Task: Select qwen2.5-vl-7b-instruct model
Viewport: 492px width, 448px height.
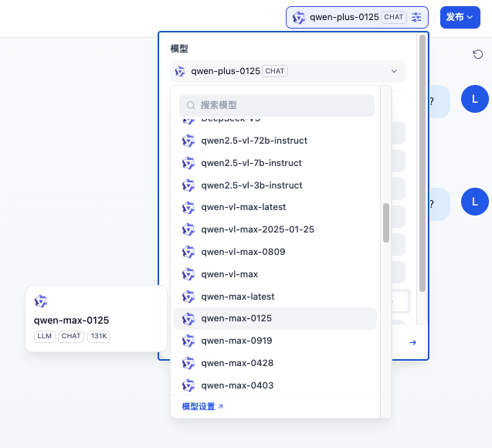Action: click(x=275, y=163)
